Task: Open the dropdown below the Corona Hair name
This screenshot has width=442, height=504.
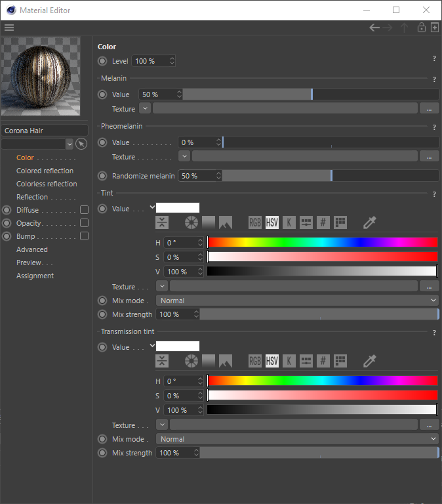Action: coord(70,144)
